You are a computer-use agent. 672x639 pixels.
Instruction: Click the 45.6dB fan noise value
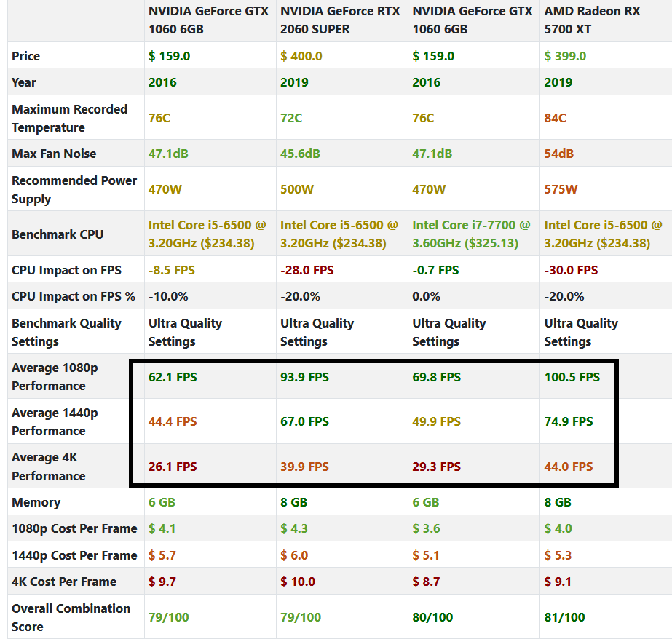[x=300, y=154]
